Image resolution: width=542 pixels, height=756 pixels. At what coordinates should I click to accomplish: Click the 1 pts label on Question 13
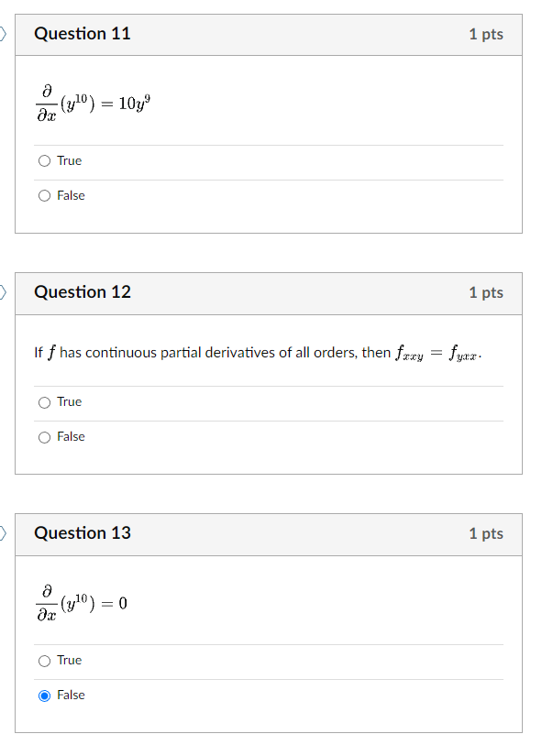pos(487,534)
